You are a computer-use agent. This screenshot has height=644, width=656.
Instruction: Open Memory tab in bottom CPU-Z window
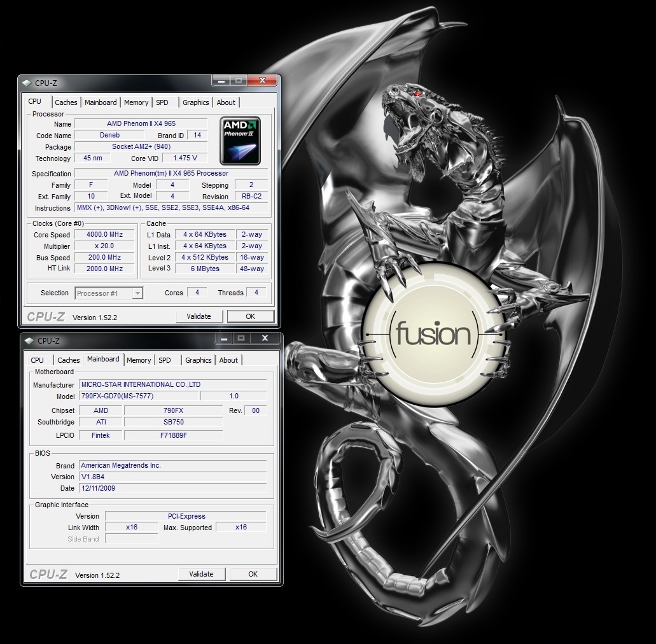[x=139, y=360]
